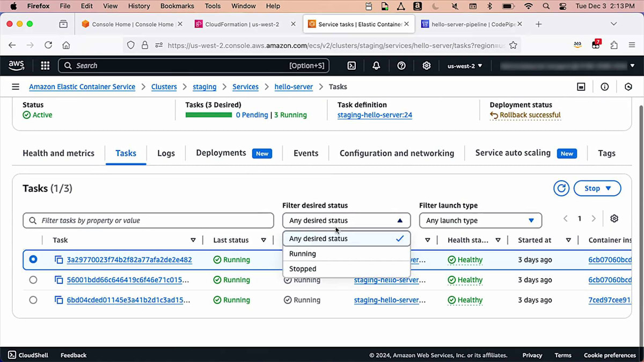Switch to the Health and metrics tab

click(x=58, y=153)
